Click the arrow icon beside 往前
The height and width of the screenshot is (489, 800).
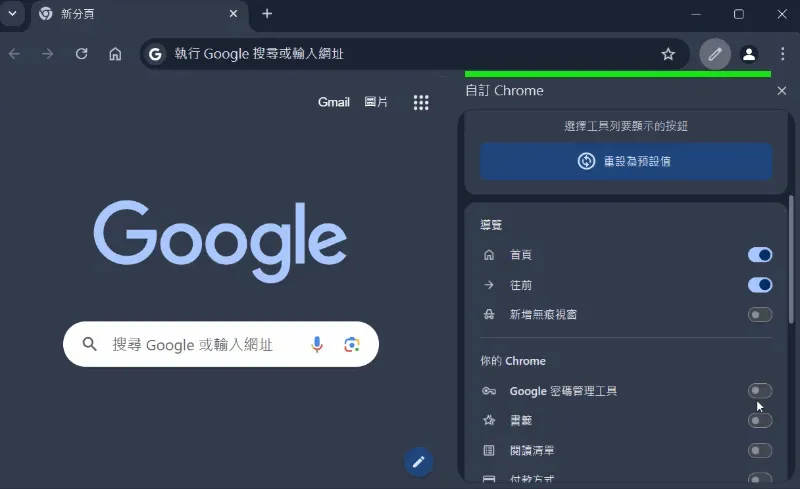[489, 285]
